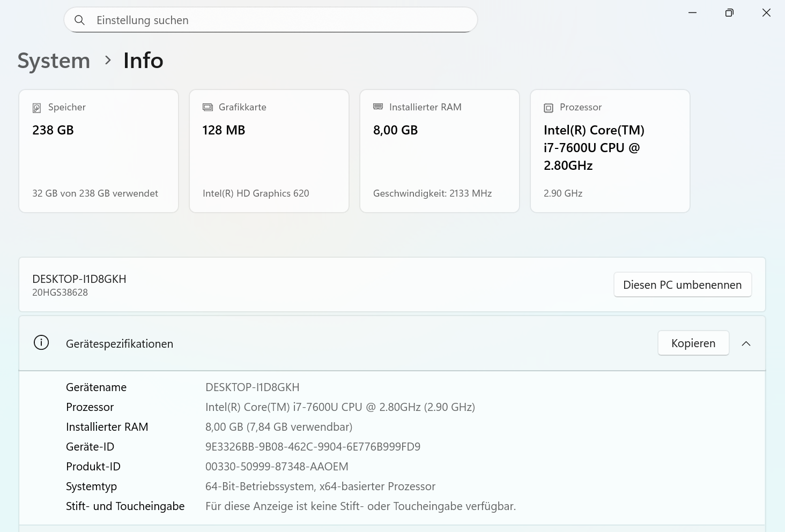Open the Speicher 238 GB card

(x=99, y=151)
